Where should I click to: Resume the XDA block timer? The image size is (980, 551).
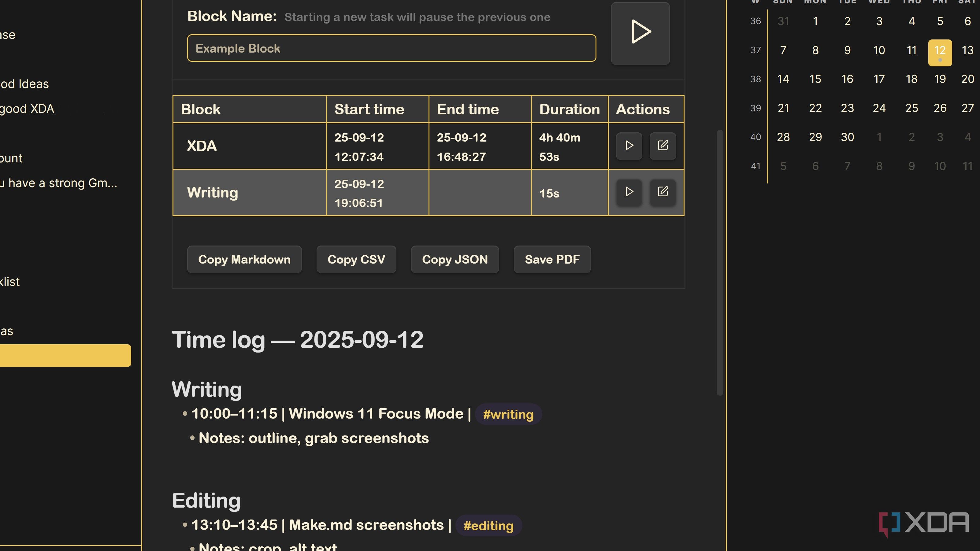(x=629, y=146)
